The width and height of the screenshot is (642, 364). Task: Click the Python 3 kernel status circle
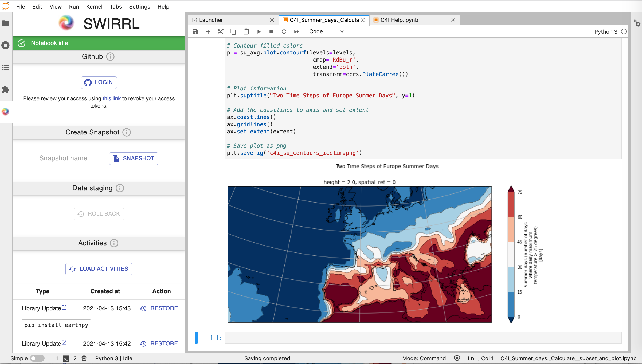click(x=624, y=32)
